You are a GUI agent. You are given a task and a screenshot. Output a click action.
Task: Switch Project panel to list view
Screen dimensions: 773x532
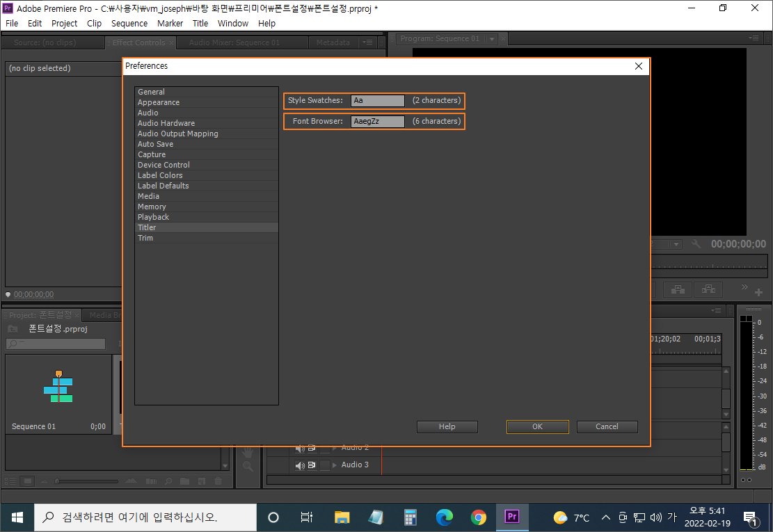(x=10, y=481)
